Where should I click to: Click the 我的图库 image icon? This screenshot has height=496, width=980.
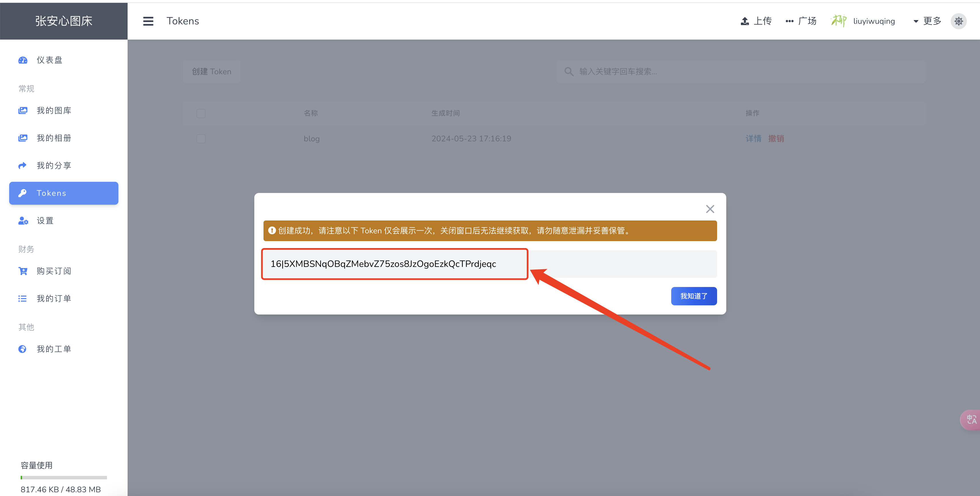pyautogui.click(x=23, y=111)
